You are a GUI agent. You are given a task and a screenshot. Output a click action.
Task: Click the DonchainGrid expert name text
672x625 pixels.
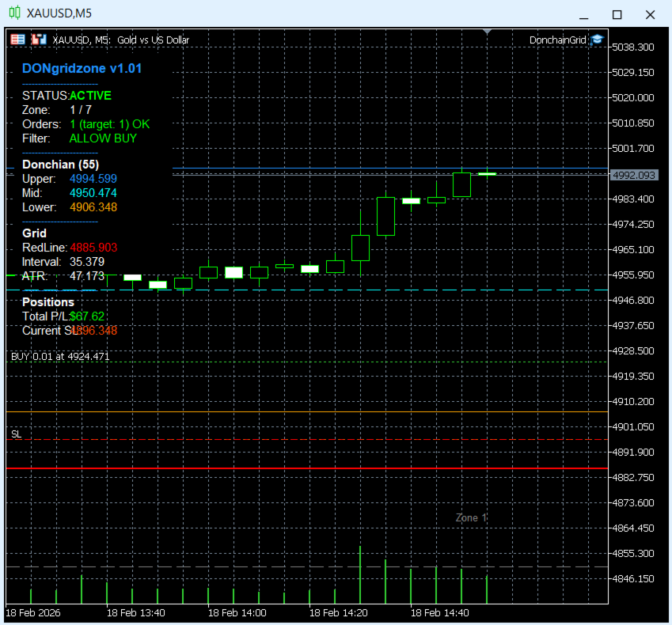pos(557,40)
